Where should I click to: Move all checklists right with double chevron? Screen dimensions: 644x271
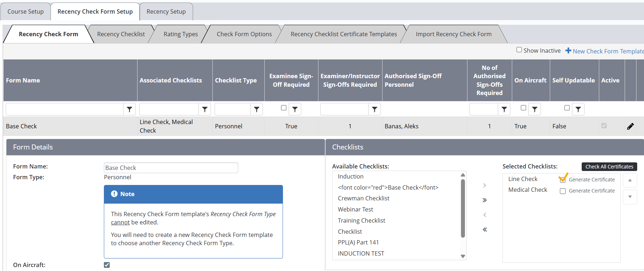pyautogui.click(x=484, y=200)
